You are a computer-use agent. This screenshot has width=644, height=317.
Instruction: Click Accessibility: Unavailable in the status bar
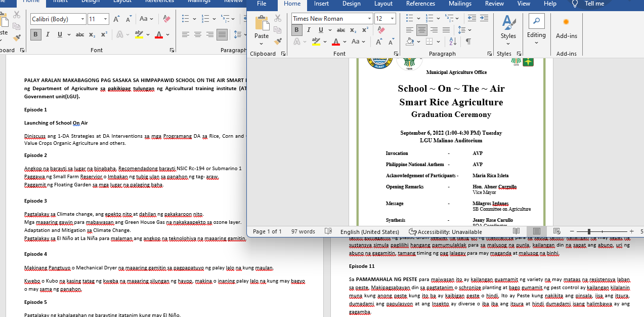[x=446, y=231]
